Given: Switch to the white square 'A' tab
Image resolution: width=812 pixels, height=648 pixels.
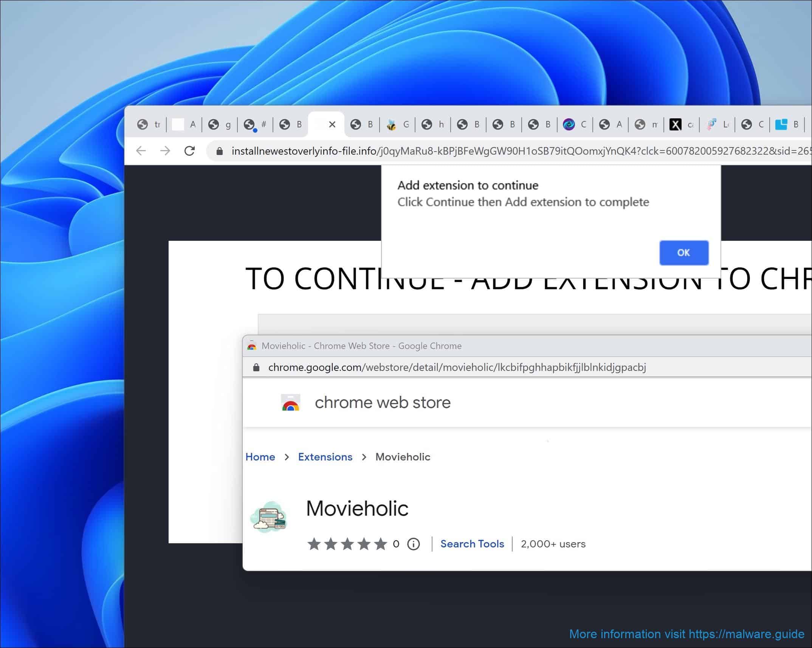Looking at the screenshot, I should [184, 124].
